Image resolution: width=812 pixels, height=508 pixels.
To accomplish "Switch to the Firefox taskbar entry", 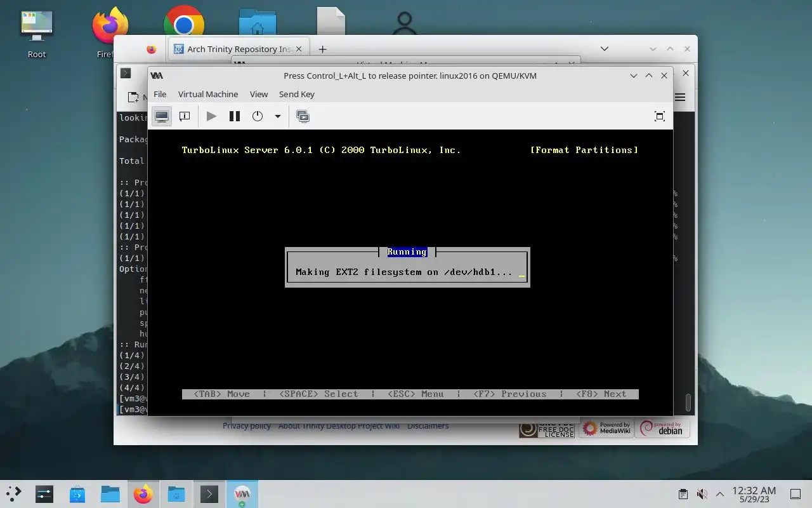I will pos(143,493).
